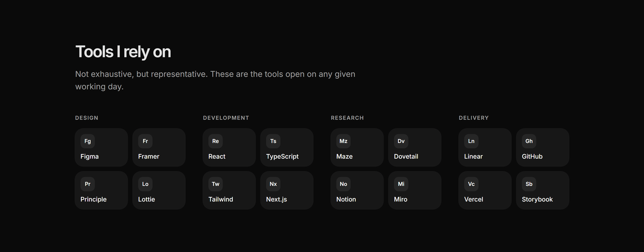Click the RESEARCH category heading

tap(347, 118)
